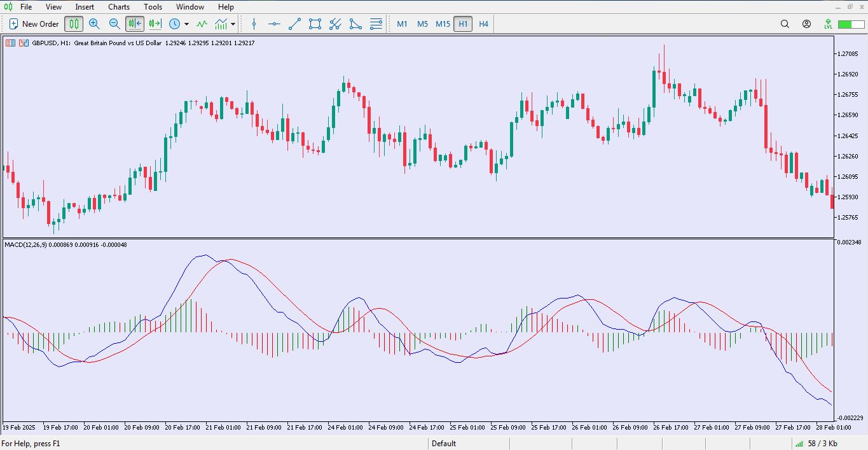
Task: Open the View menu
Action: coord(53,7)
